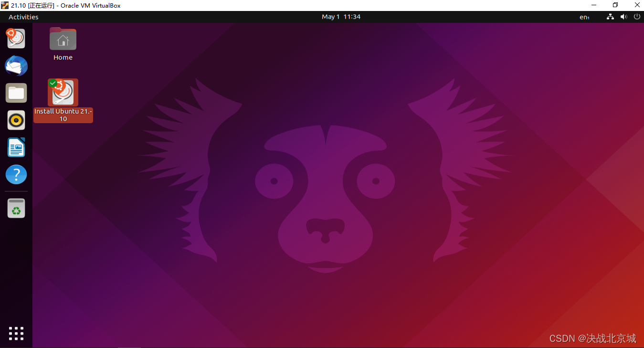Open LibreOffice Writer from the dock
The width and height of the screenshot is (644, 348).
pyautogui.click(x=16, y=148)
